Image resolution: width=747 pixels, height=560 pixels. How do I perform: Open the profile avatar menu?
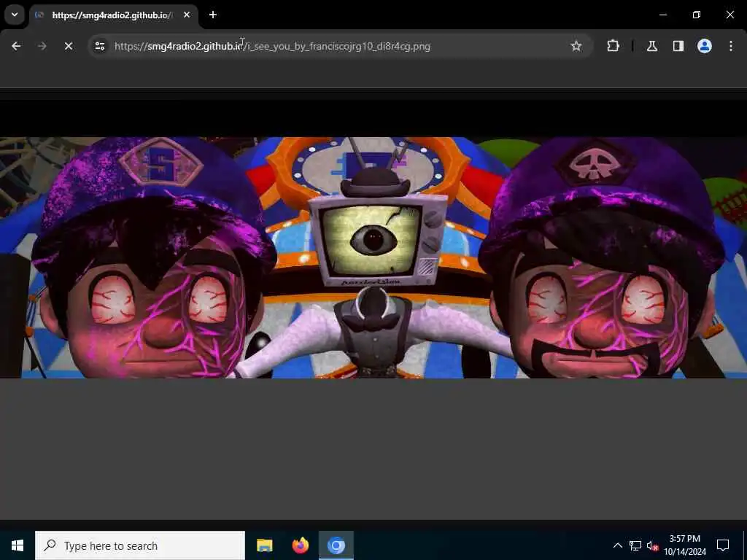[x=704, y=46]
